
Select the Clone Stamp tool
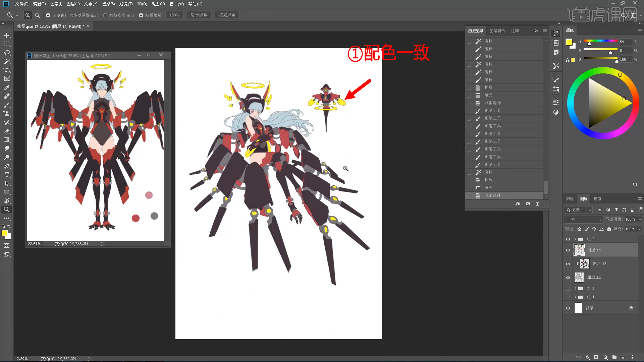tap(7, 114)
